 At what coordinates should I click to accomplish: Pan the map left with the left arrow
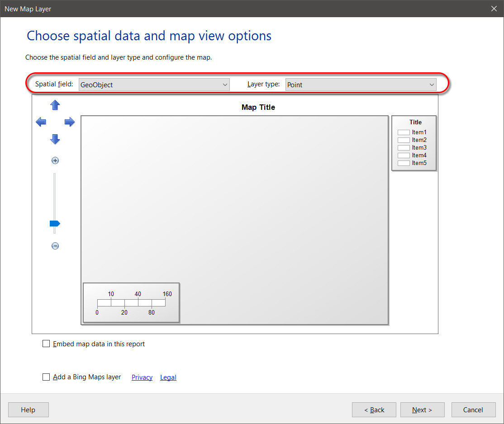[41, 122]
